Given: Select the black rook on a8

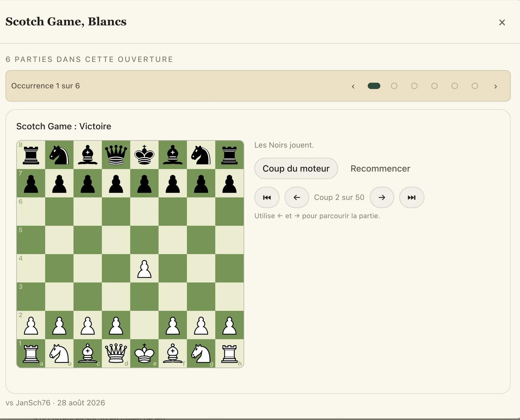Looking at the screenshot, I should pos(31,155).
